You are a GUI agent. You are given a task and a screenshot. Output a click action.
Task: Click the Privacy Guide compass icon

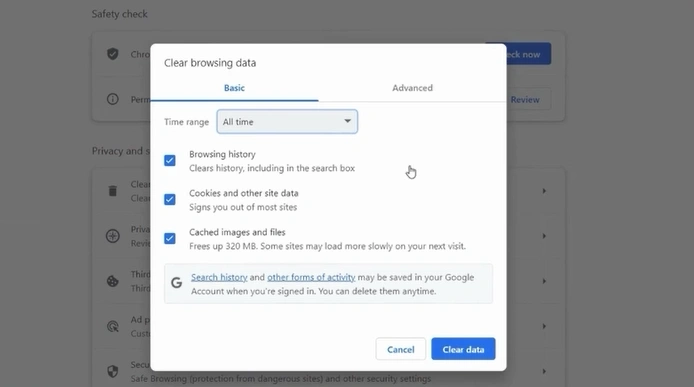click(113, 236)
